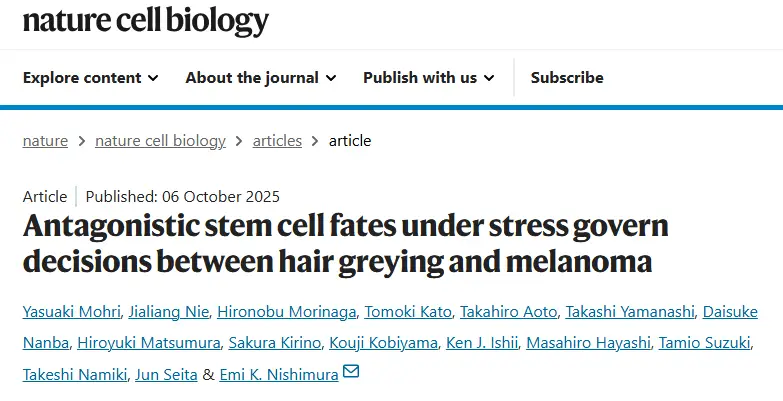Viewport: 783px width, 401px height.
Task: Select author Emi K. Nishimura
Action: pyautogui.click(x=277, y=374)
